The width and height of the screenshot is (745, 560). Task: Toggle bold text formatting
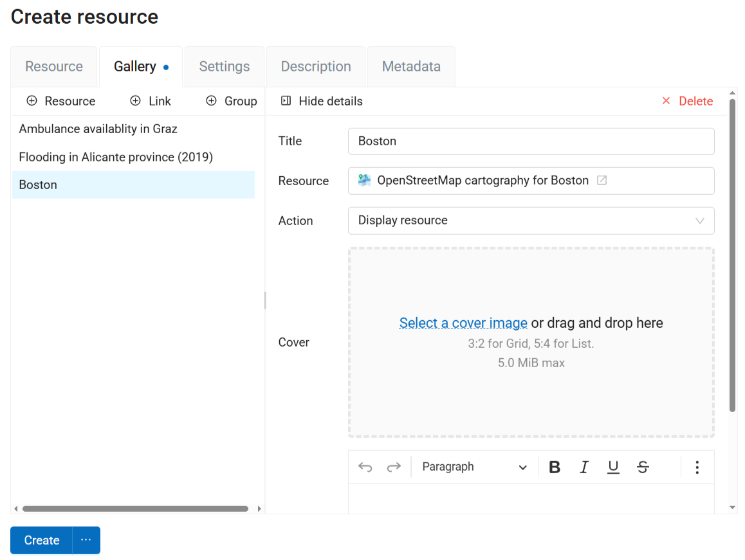pos(555,467)
